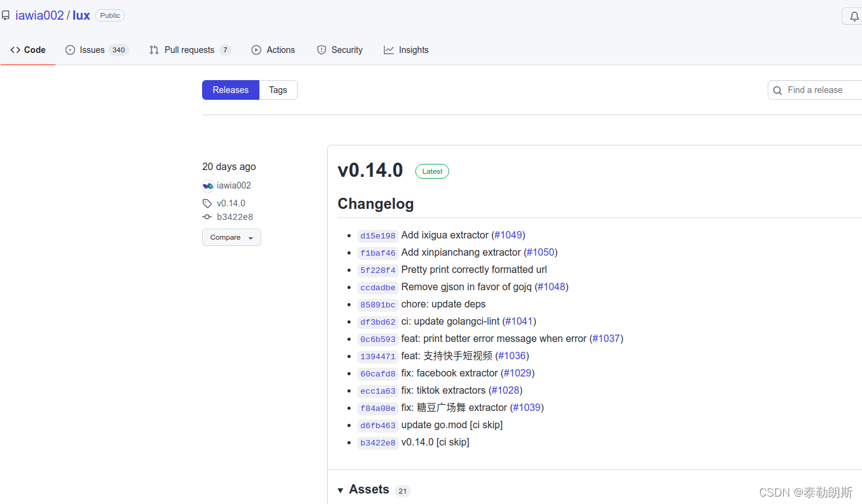Open the Issues tab
The image size is (862, 504).
tap(97, 50)
